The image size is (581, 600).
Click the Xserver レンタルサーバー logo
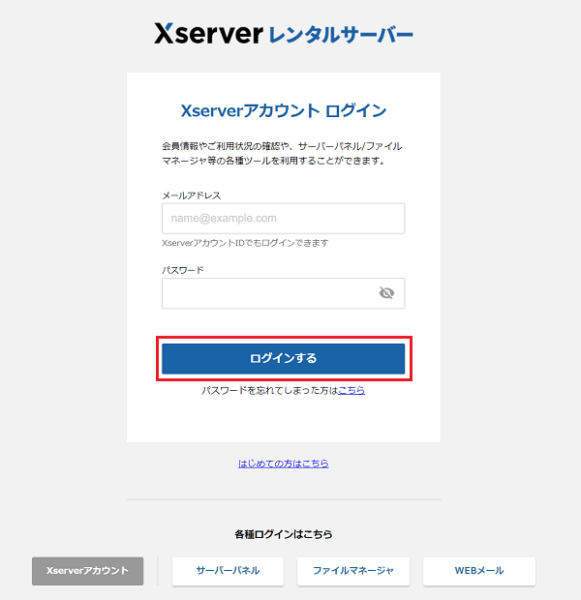[x=284, y=34]
